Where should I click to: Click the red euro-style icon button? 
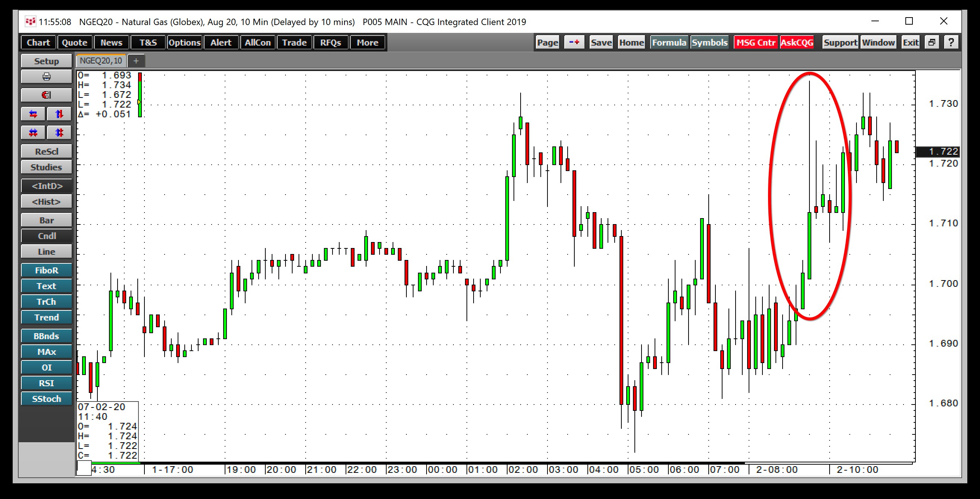tap(46, 95)
